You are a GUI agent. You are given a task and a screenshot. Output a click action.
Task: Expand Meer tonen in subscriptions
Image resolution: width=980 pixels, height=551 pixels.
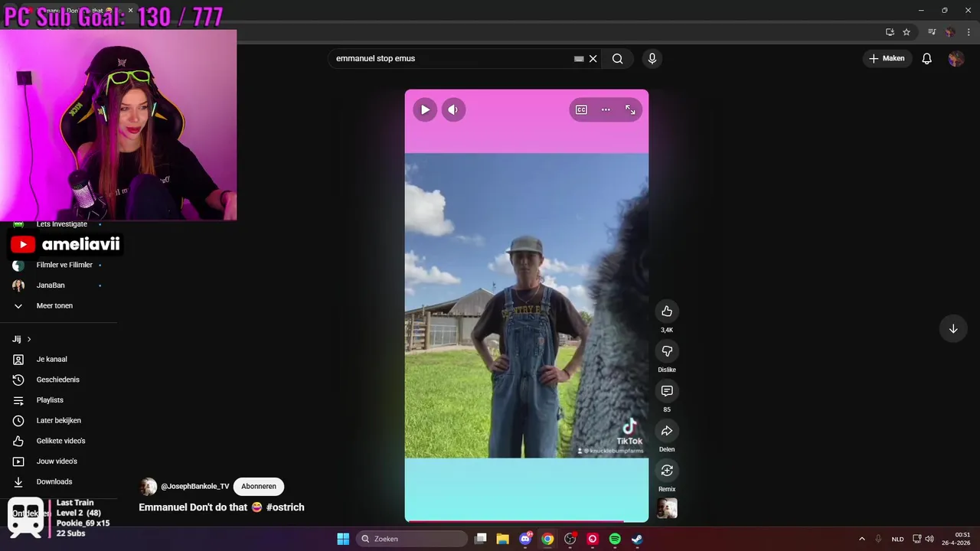(x=54, y=305)
